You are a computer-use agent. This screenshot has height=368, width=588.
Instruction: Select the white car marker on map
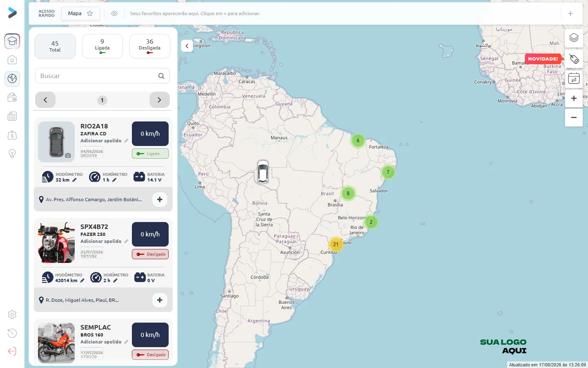(x=263, y=172)
